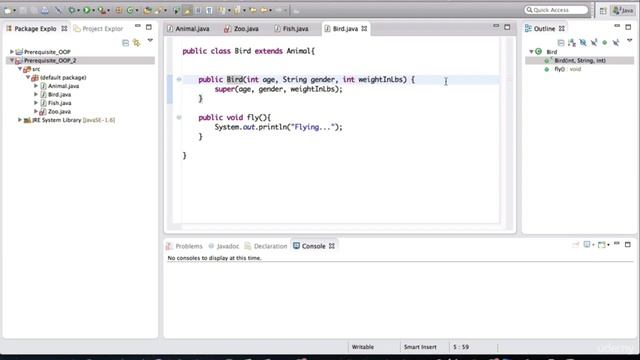Select fly() : void in Outline
The width and height of the screenshot is (640, 360).
click(x=567, y=69)
